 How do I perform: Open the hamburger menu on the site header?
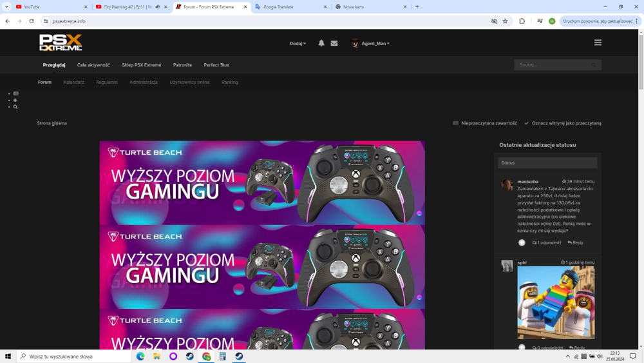coord(598,43)
